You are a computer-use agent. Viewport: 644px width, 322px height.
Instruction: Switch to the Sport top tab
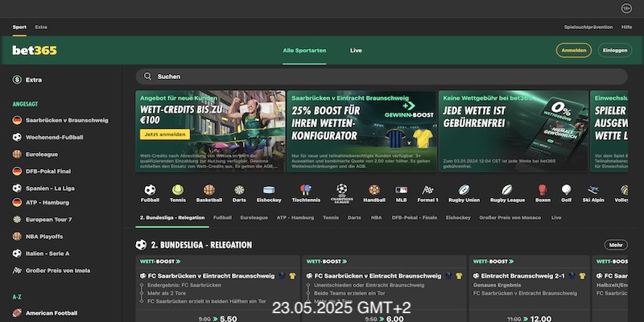point(19,27)
